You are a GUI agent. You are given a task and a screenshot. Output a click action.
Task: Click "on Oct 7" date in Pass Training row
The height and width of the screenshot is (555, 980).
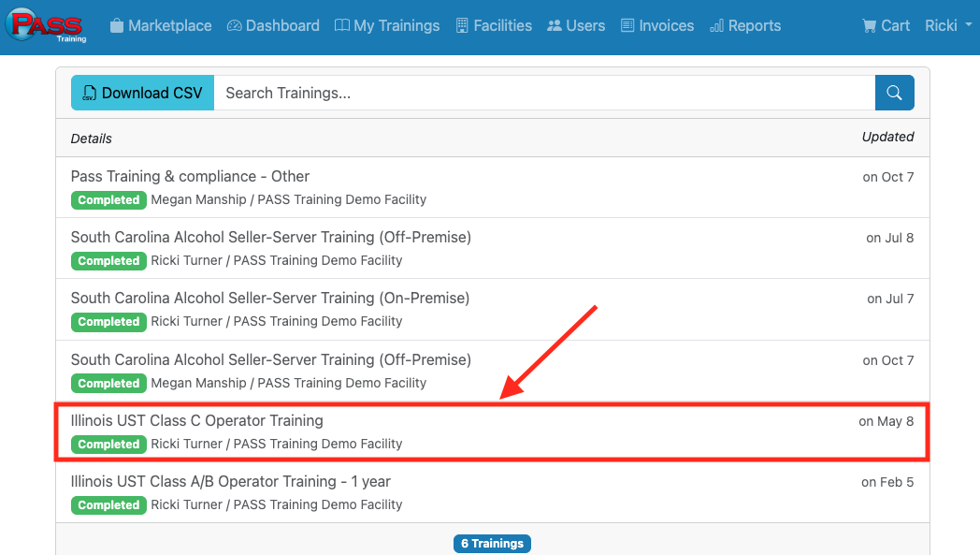click(888, 177)
